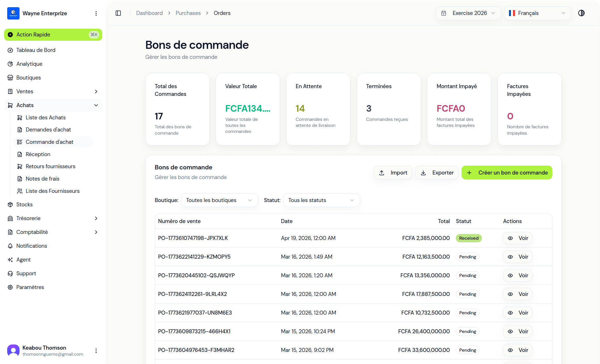Click the plus icon on Créer un bon de commande
The image size is (600, 364).
tap(469, 173)
